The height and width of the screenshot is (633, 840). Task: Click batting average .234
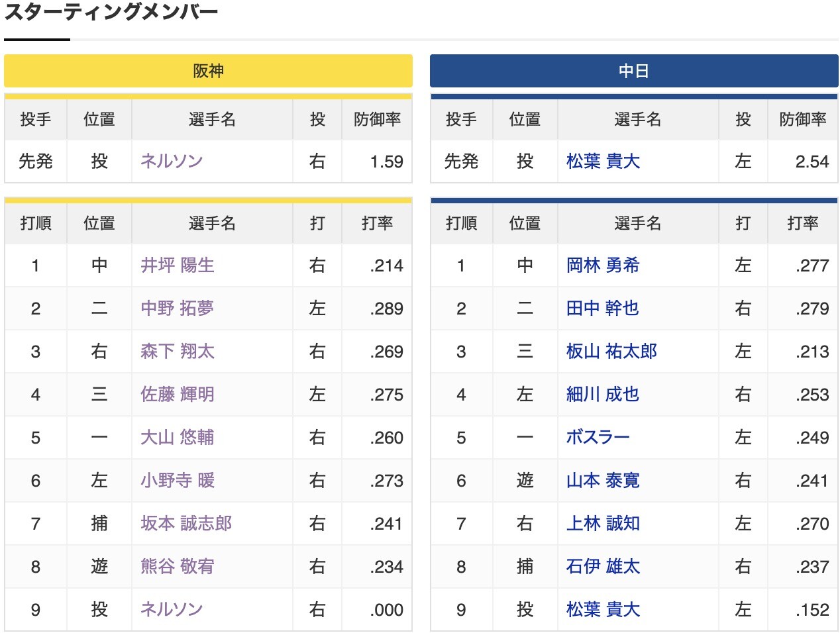click(x=387, y=566)
